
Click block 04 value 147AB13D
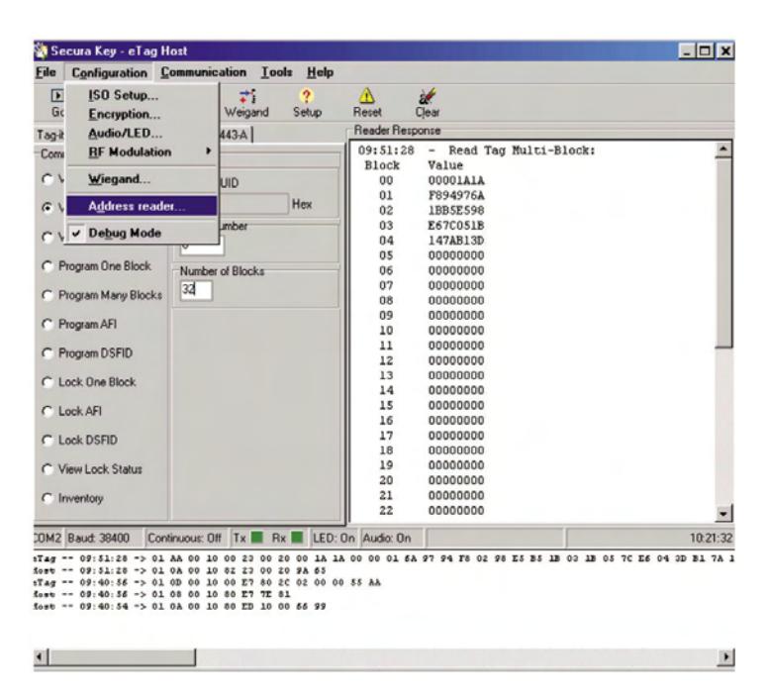tap(456, 241)
